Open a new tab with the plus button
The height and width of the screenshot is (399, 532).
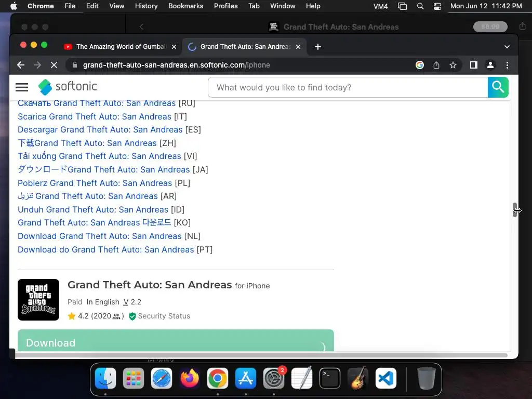pyautogui.click(x=317, y=47)
